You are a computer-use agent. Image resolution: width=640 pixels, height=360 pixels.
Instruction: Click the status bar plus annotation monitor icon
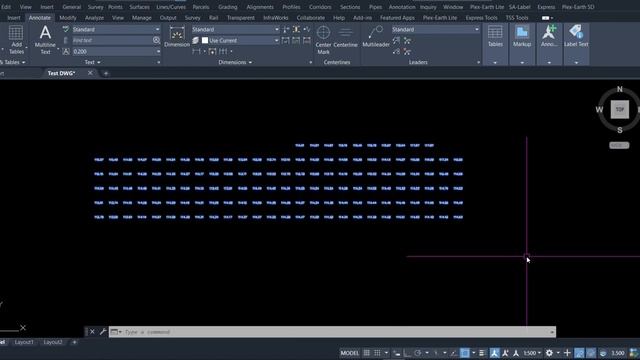click(567, 353)
